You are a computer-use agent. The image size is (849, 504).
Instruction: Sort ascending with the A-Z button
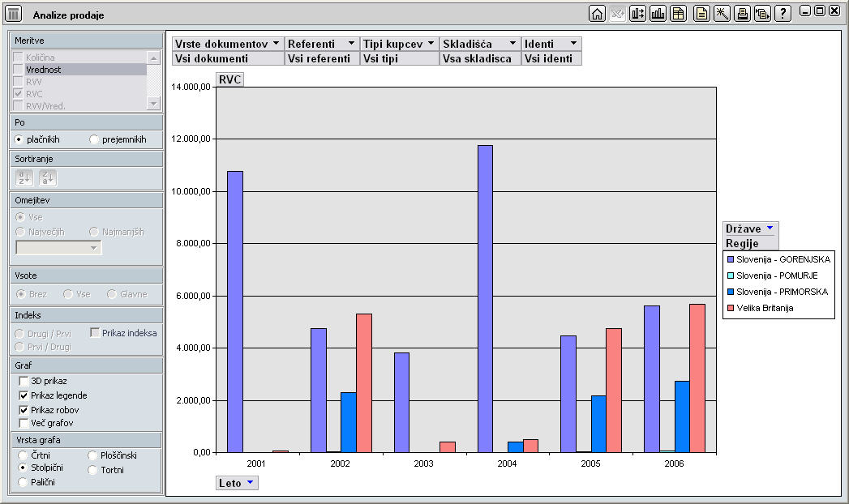pos(25,178)
